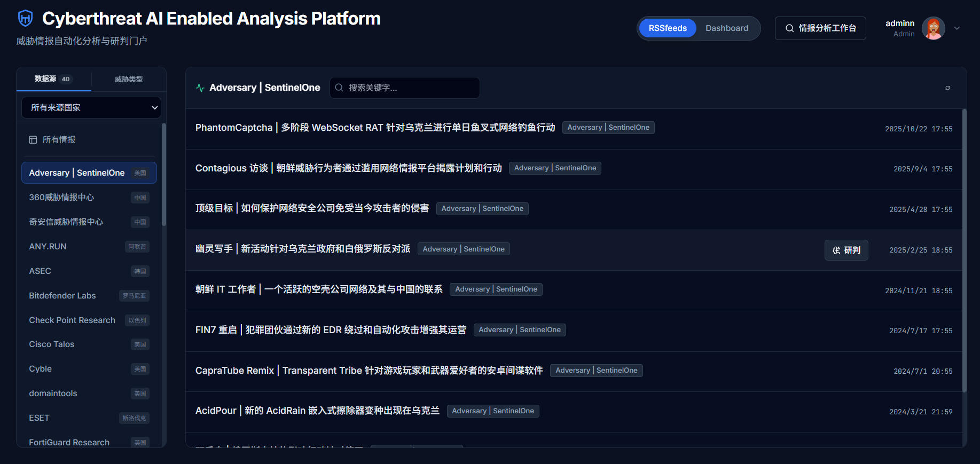Click the 2024/3/21 21:59 timestamp

[921, 412]
